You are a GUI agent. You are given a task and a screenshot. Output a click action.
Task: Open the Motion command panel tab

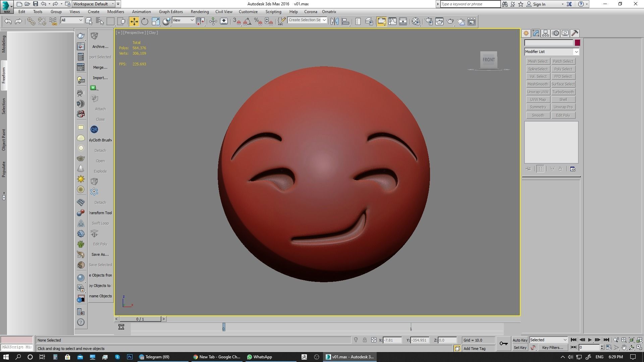tap(555, 33)
